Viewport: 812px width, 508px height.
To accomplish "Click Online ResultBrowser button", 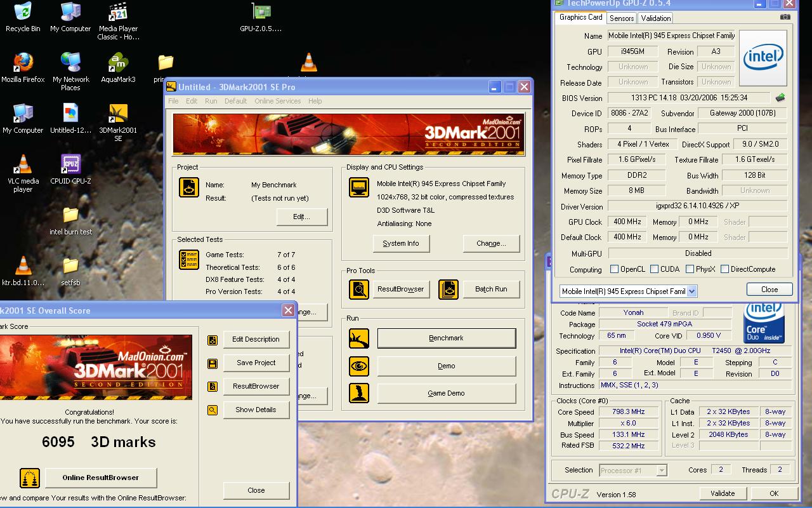I will tap(100, 478).
